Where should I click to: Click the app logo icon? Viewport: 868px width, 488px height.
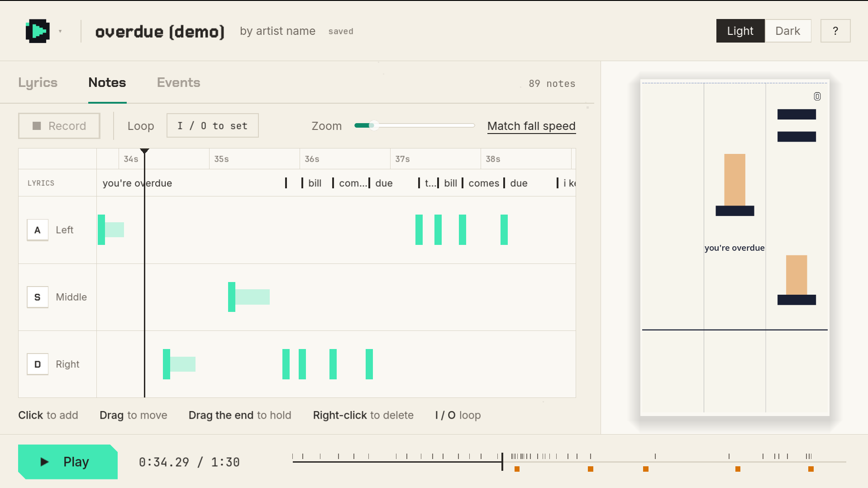[38, 31]
